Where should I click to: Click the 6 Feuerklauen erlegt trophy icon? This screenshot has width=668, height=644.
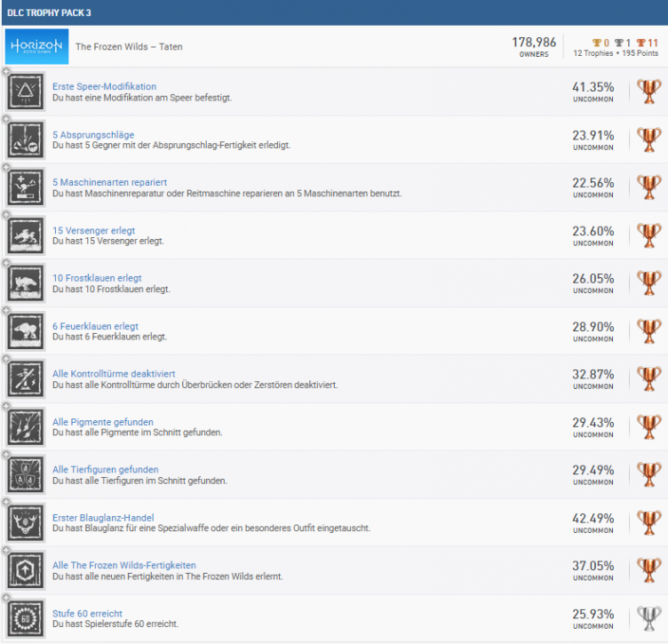click(x=24, y=331)
